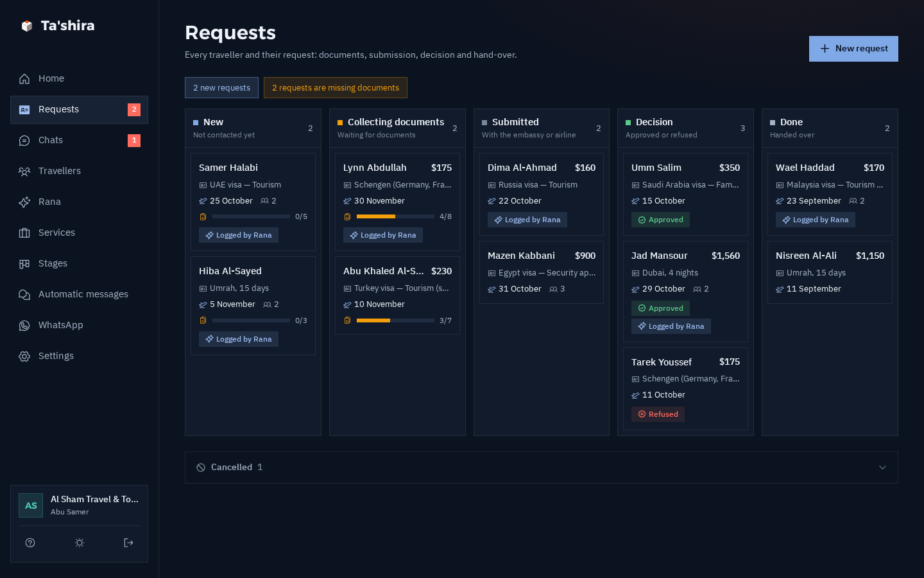Click Approved badge on Umm Salim card
924x578 pixels.
(x=660, y=220)
